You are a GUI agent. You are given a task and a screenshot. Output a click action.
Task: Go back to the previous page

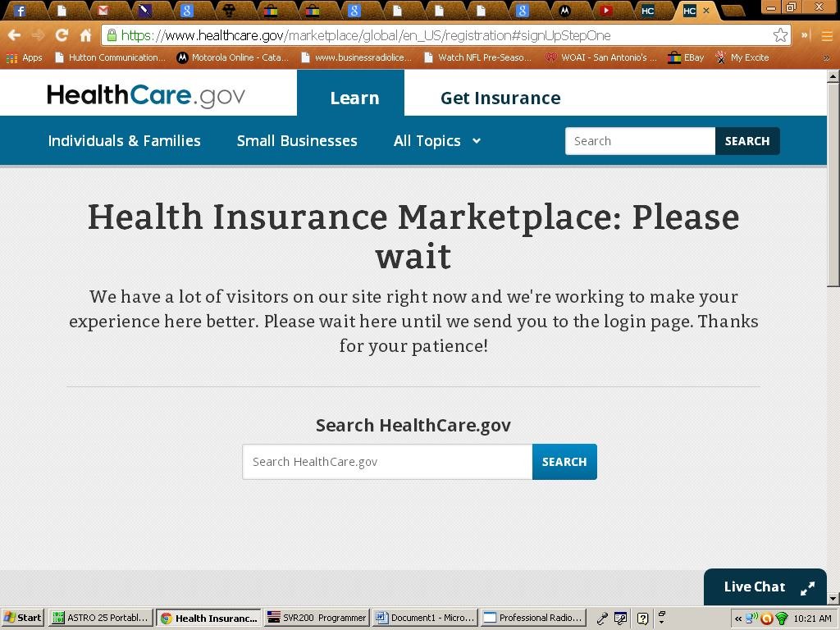click(x=15, y=35)
